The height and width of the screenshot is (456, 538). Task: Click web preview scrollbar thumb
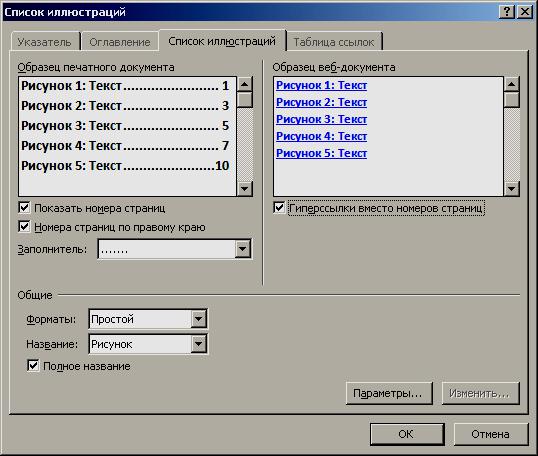[512, 100]
